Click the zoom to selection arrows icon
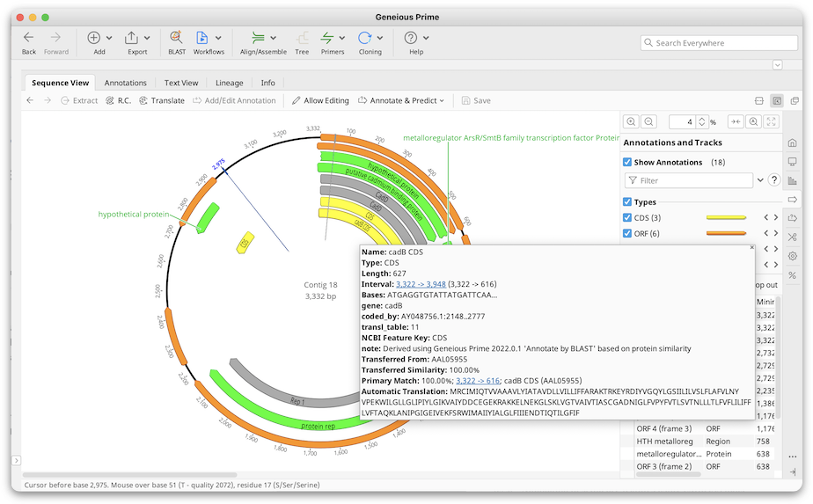 [x=736, y=122]
